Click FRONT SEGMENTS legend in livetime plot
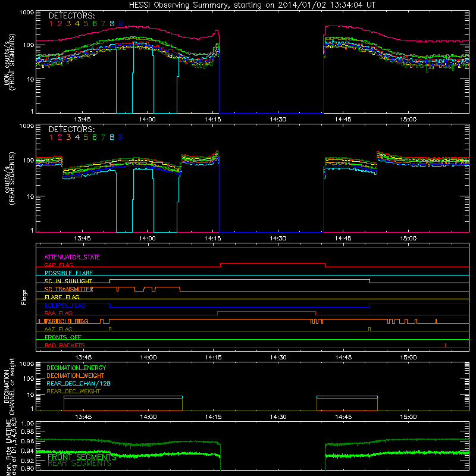 [x=82, y=457]
